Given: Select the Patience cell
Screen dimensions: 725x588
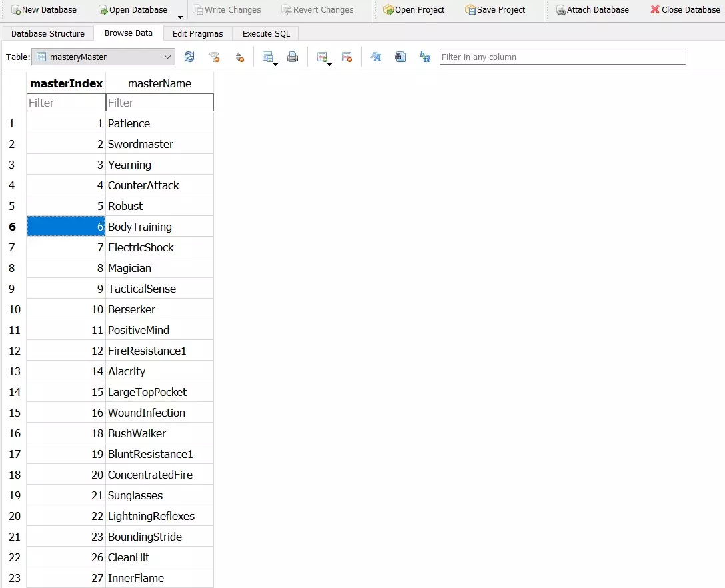Looking at the screenshot, I should tap(159, 123).
